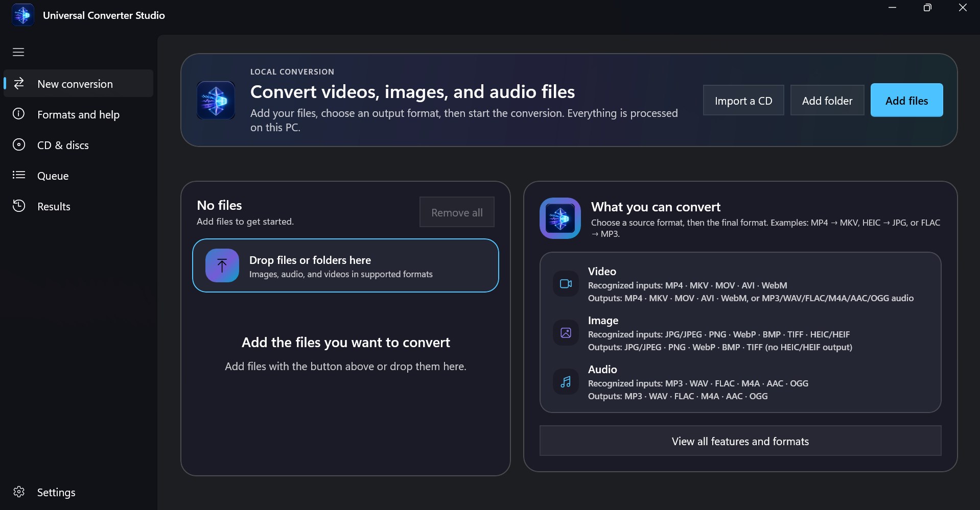This screenshot has width=980, height=510.
Task: Open the Results section
Action: click(79, 206)
